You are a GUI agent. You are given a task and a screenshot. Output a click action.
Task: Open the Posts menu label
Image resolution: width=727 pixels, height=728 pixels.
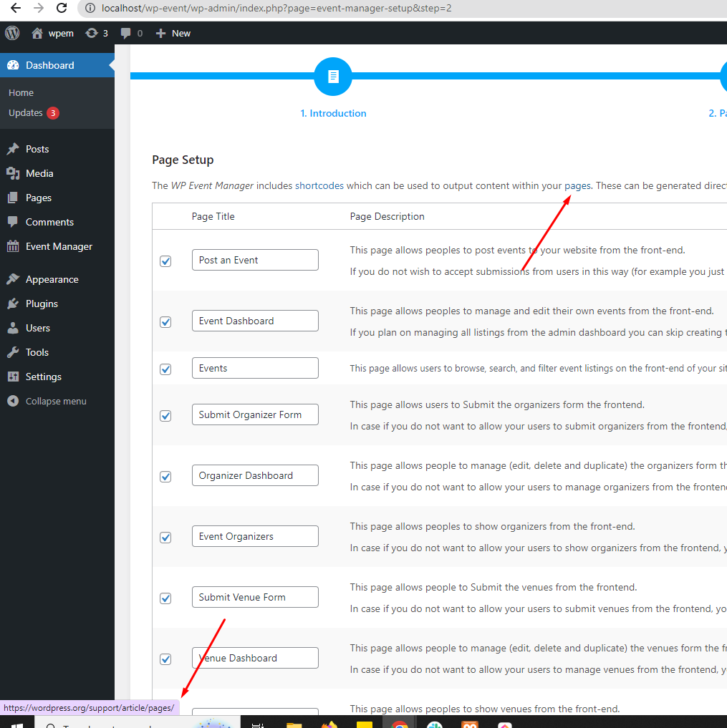37,149
